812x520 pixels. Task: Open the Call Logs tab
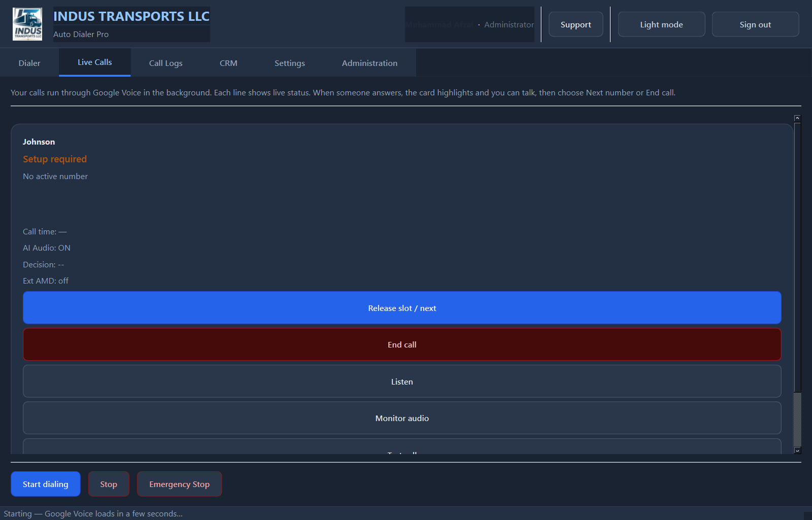click(165, 63)
